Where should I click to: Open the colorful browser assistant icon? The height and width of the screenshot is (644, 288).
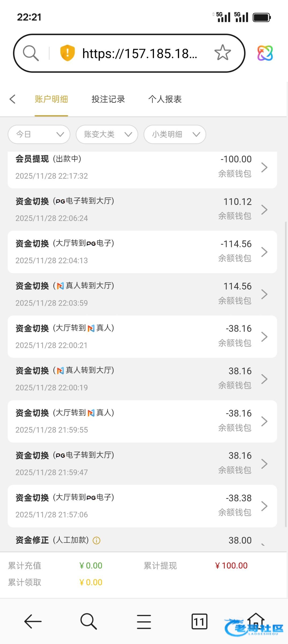[x=265, y=53]
